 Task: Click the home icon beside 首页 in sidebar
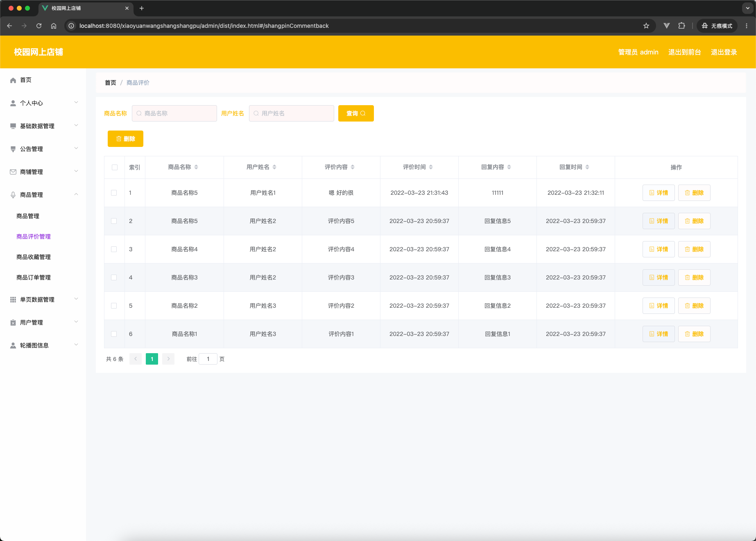click(13, 80)
